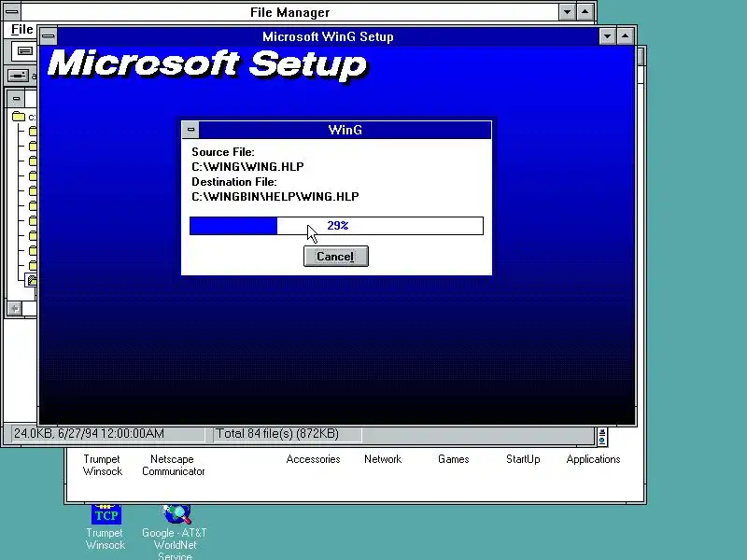Select the c: root folder icon

click(x=19, y=116)
